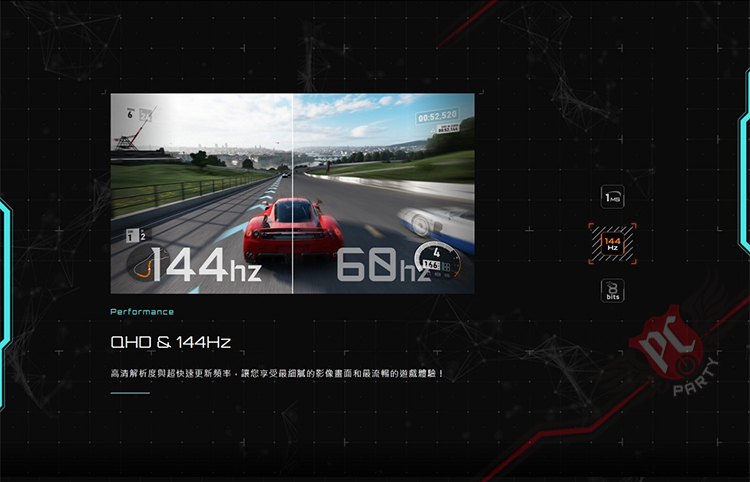Click the 00:52,520 lap timer in image

coord(438,116)
